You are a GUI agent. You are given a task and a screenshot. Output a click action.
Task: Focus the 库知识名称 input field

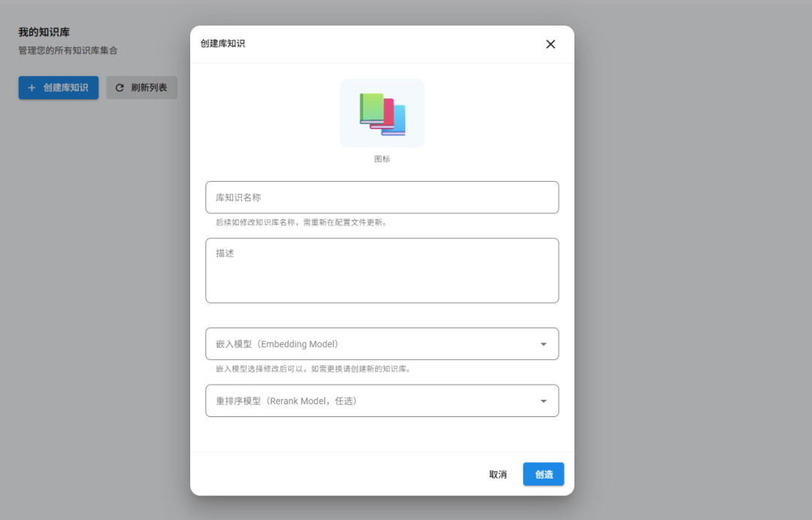382,198
